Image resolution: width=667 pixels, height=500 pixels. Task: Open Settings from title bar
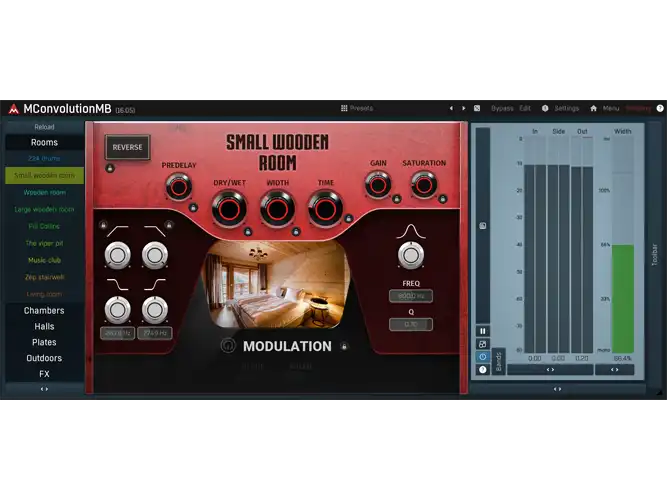[567, 108]
